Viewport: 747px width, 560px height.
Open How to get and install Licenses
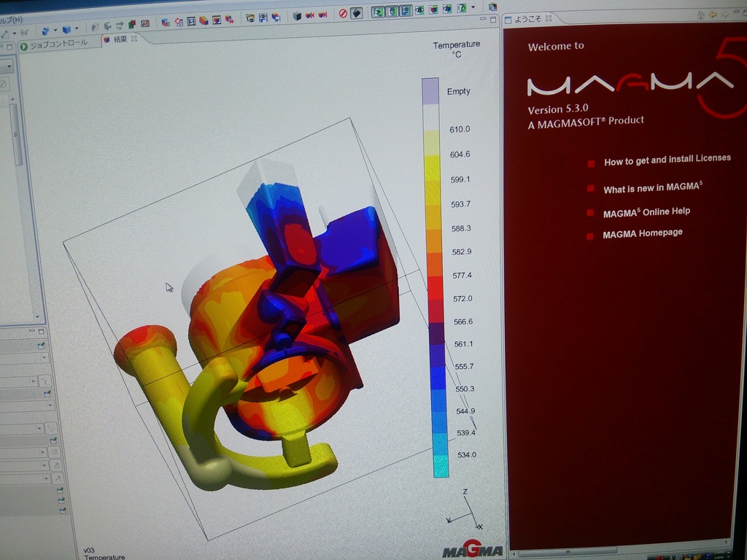click(x=667, y=160)
